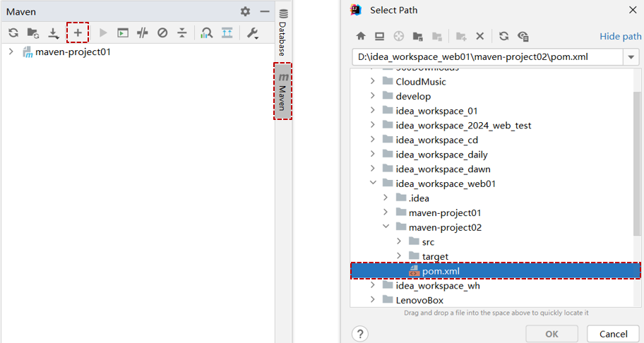
Task: Click Download Sources and Documentation icon
Action: pyautogui.click(x=53, y=32)
